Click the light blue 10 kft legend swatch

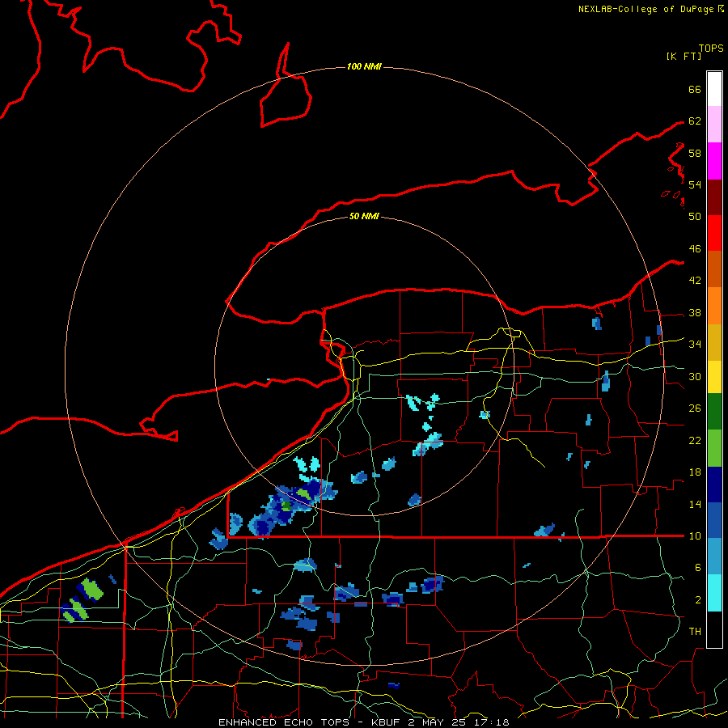pos(714,557)
